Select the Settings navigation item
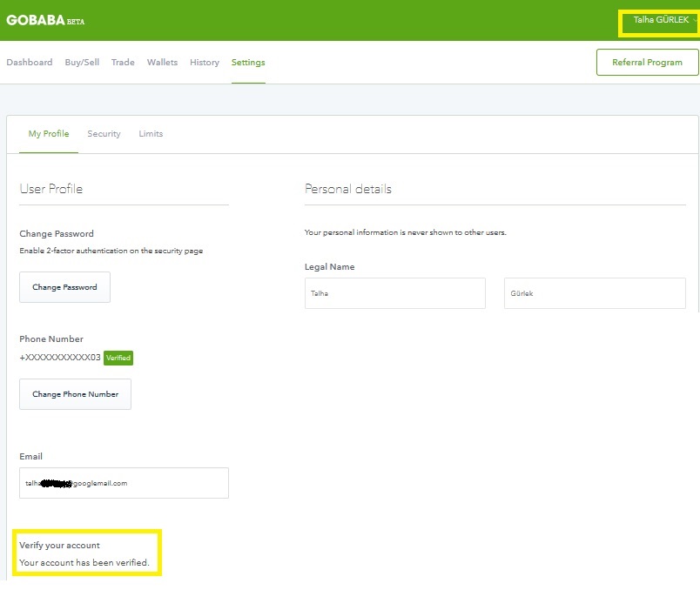The width and height of the screenshot is (700, 590). (x=248, y=62)
